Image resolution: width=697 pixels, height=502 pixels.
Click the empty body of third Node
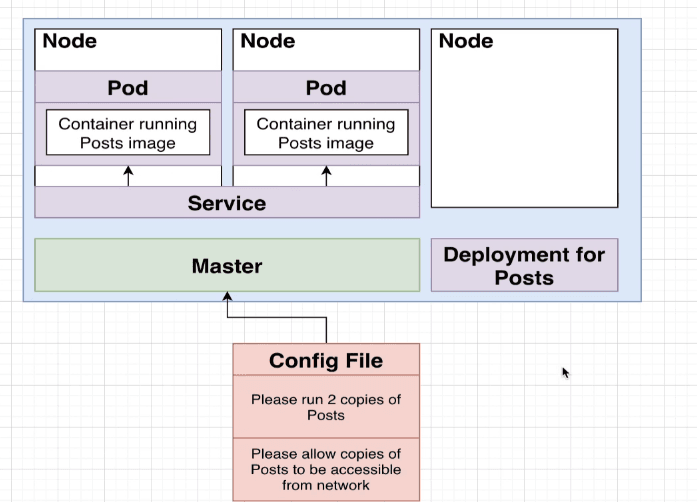(x=524, y=130)
